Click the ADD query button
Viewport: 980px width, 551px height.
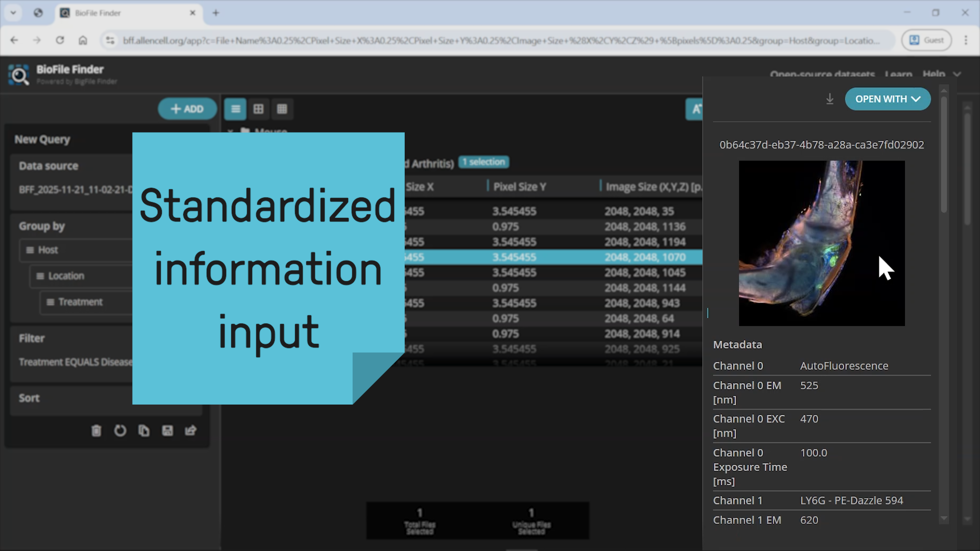click(187, 109)
